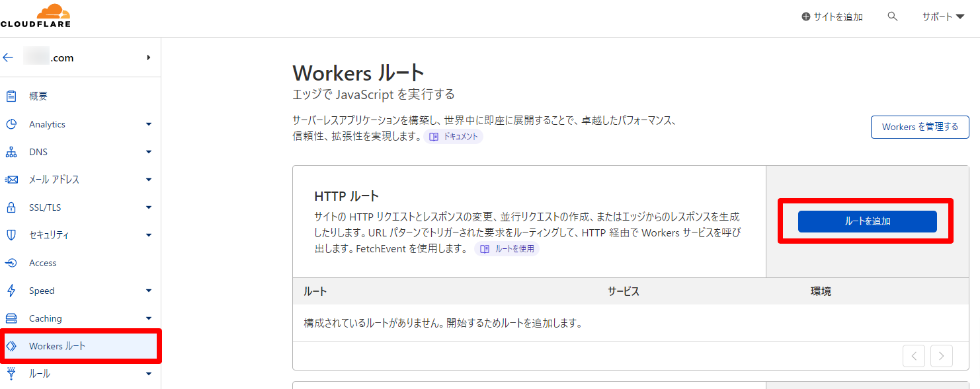
Task: Click the ルートを追加 button
Action: [x=867, y=221]
